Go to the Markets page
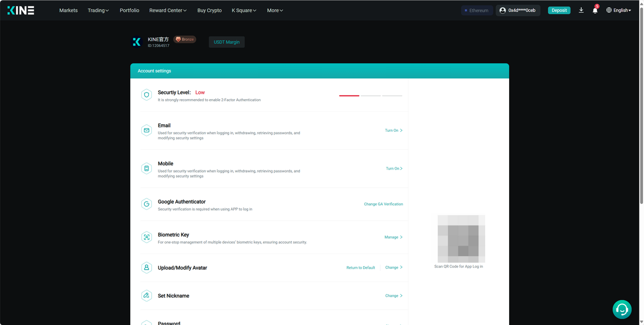Screen dimensions: 644x325 [x=68, y=11]
